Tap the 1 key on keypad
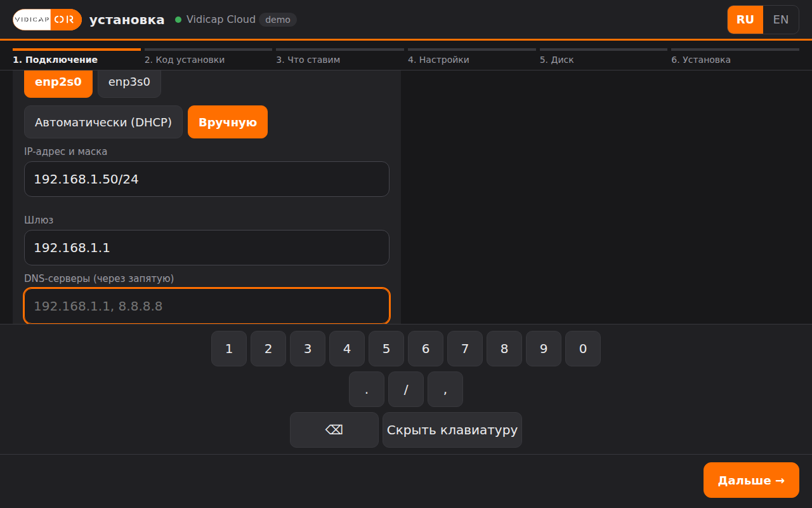 tap(229, 349)
